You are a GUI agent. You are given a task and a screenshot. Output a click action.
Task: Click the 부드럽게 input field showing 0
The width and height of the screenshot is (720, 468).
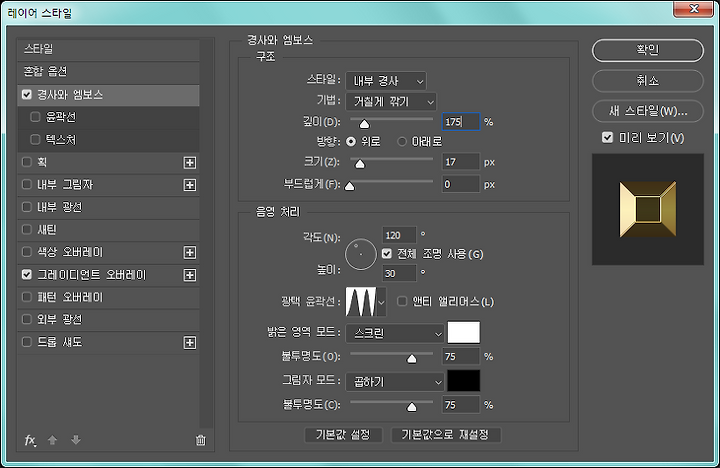461,184
